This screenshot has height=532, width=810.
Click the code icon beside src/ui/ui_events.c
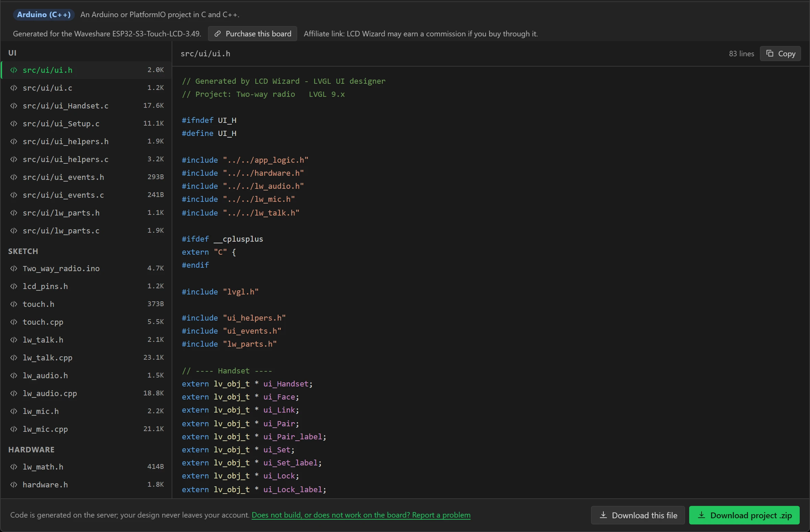pos(14,195)
